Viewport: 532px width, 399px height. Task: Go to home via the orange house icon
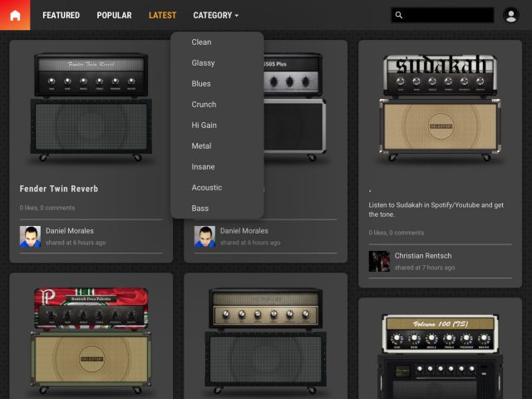pyautogui.click(x=15, y=15)
